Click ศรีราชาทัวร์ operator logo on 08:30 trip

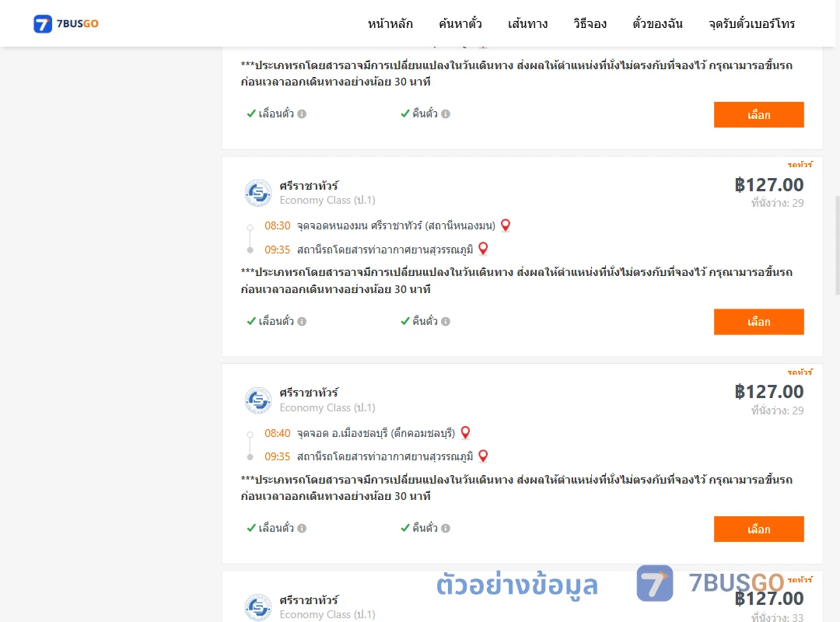point(257,193)
